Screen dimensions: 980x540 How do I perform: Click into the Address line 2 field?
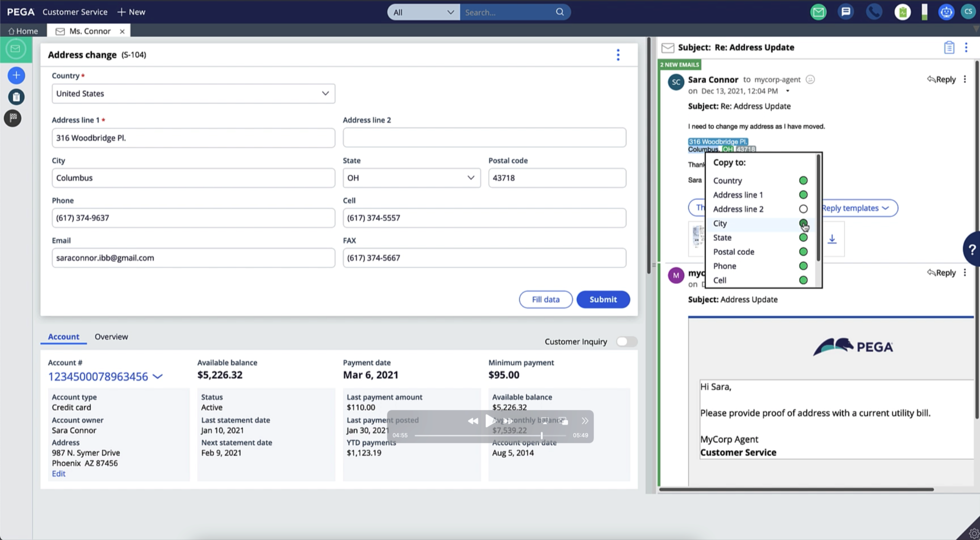coord(484,138)
